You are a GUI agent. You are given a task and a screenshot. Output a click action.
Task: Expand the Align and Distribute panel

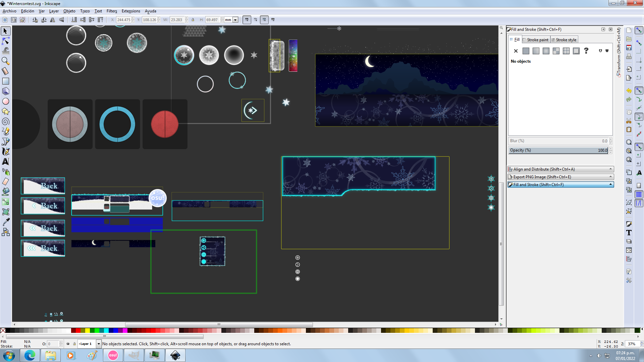click(560, 169)
